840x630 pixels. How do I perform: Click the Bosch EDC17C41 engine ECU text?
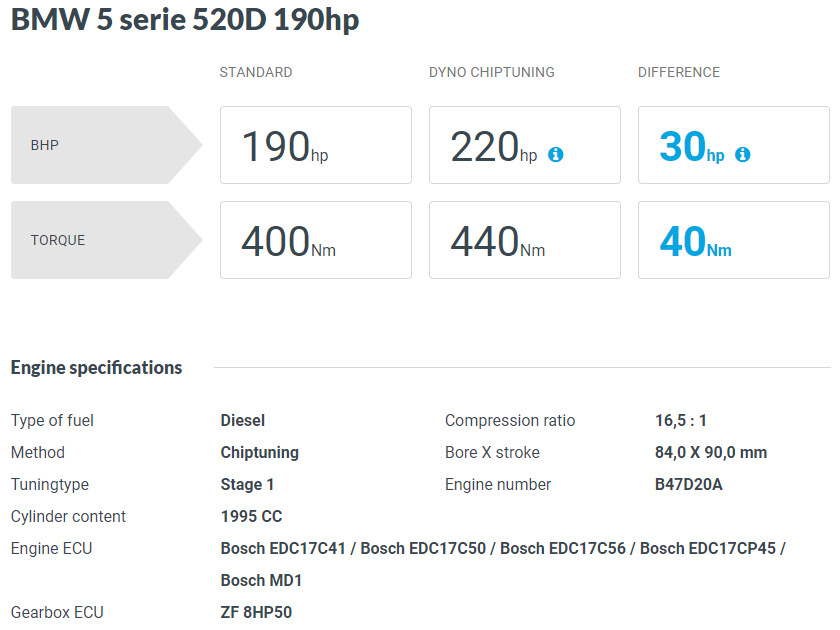tap(283, 549)
